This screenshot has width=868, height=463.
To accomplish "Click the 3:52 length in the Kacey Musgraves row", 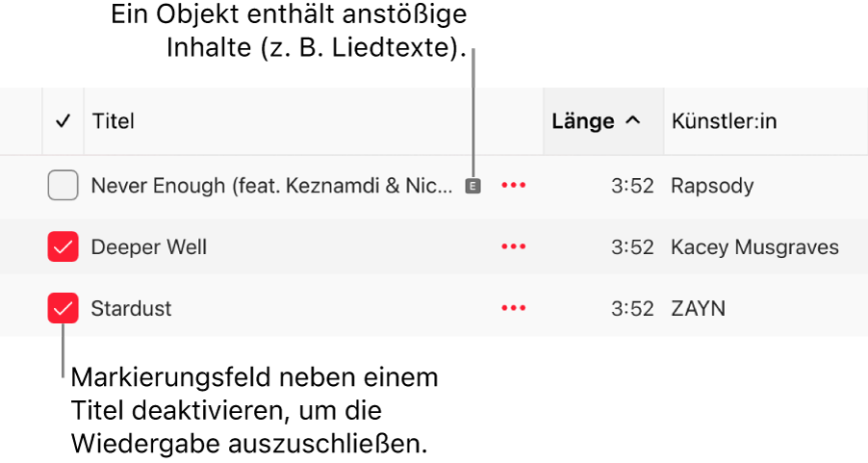I will pyautogui.click(x=633, y=247).
